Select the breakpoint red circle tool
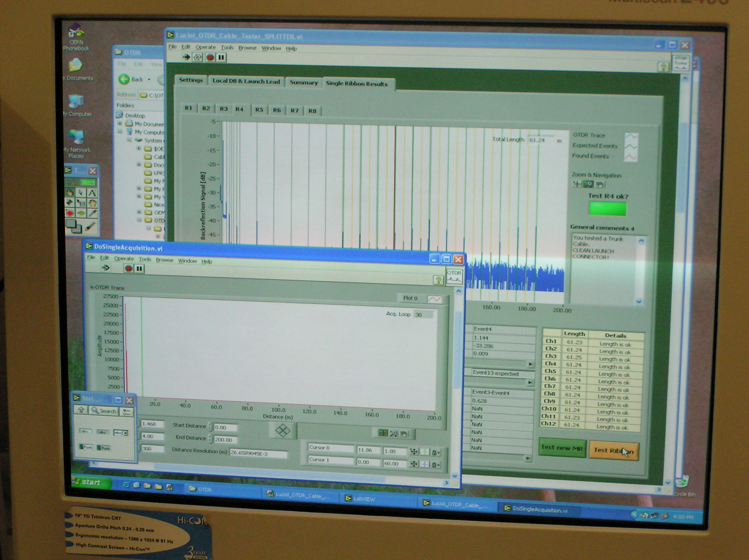 (70, 213)
